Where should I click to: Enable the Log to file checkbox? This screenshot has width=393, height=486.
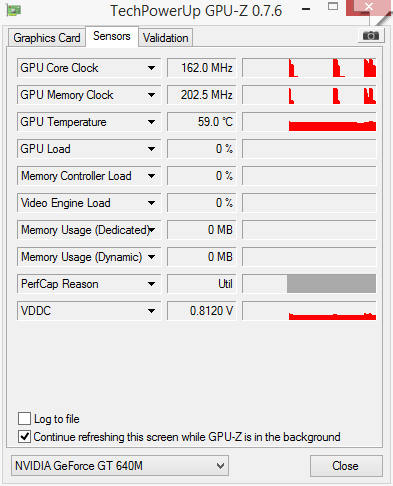click(24, 418)
